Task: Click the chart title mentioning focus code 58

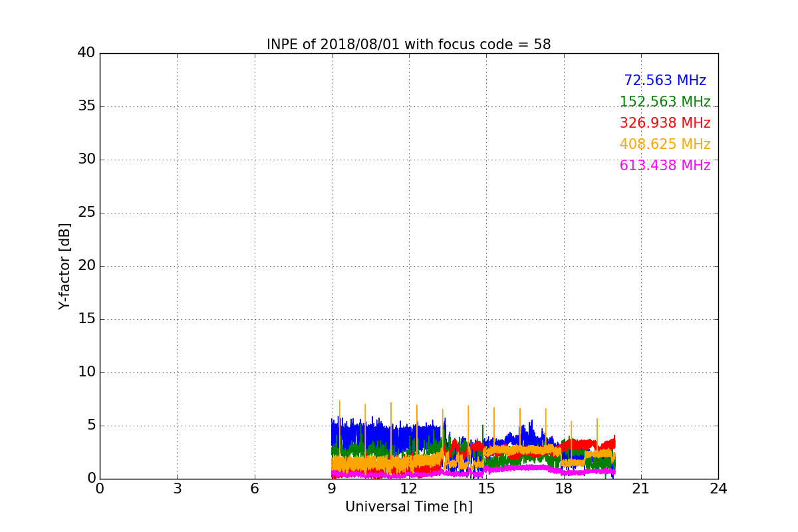Action: [408, 45]
